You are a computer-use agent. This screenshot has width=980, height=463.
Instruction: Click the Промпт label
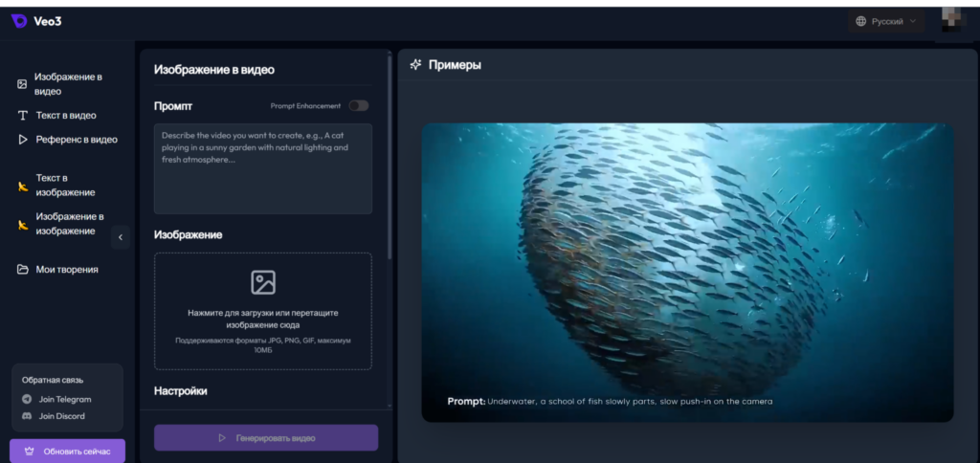tap(173, 106)
